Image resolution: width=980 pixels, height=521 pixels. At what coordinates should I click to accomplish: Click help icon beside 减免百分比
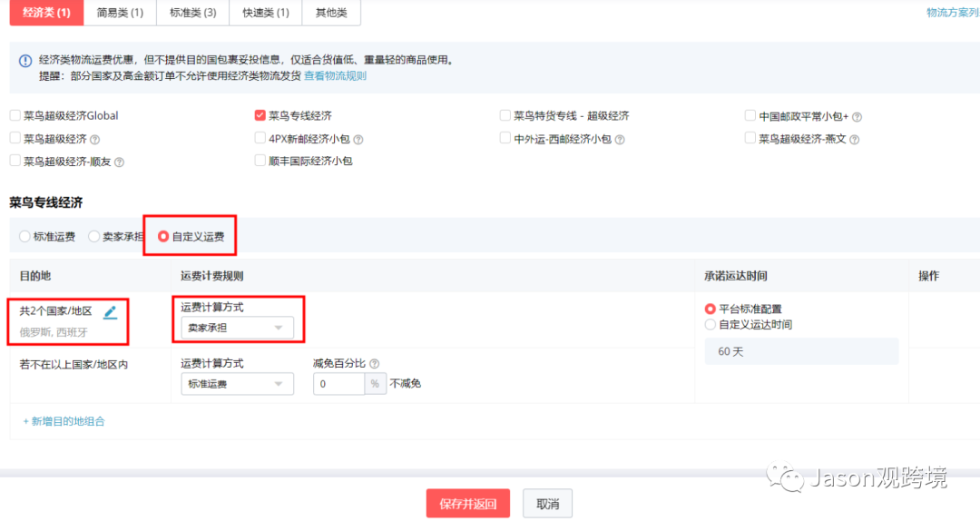375,363
